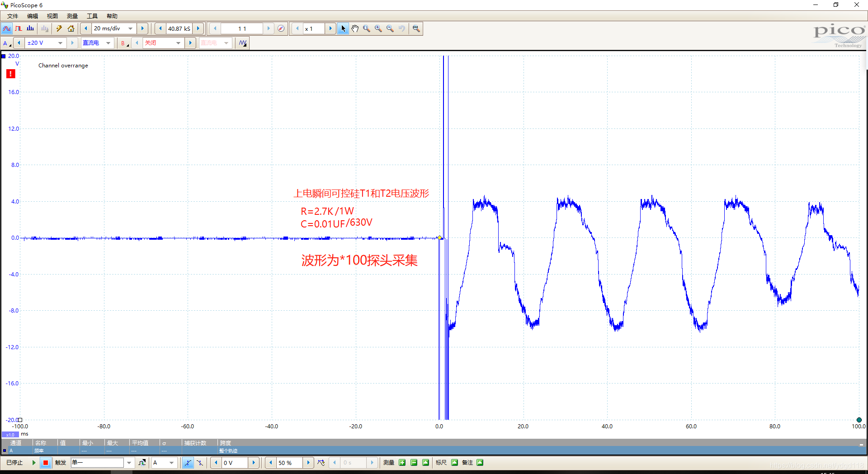This screenshot has height=474, width=868.
Task: Click green phase ruler handle bottom-right
Action: (859, 420)
